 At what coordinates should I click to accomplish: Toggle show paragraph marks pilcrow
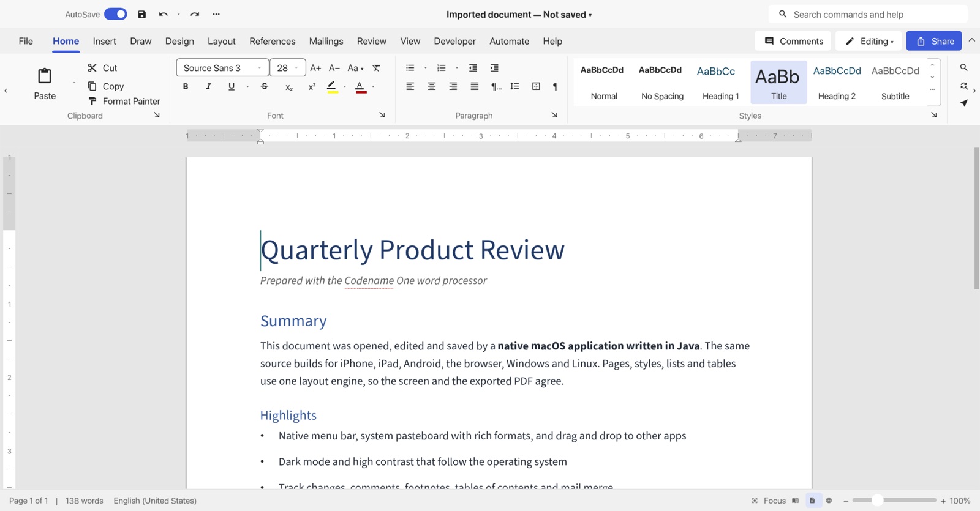[x=556, y=87]
